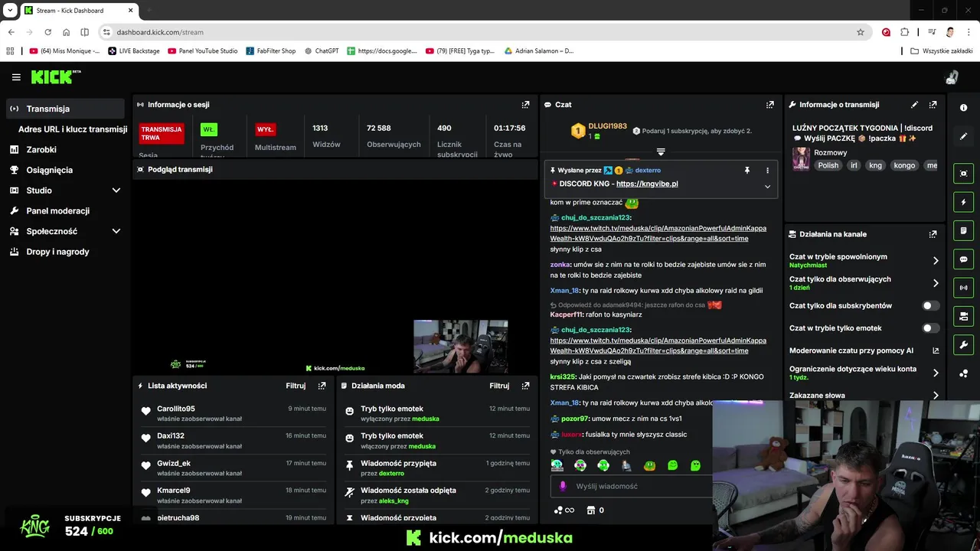This screenshot has height=551, width=980.
Task: Collapse leaderboard with arrow below DLUGI1983
Action: [661, 152]
